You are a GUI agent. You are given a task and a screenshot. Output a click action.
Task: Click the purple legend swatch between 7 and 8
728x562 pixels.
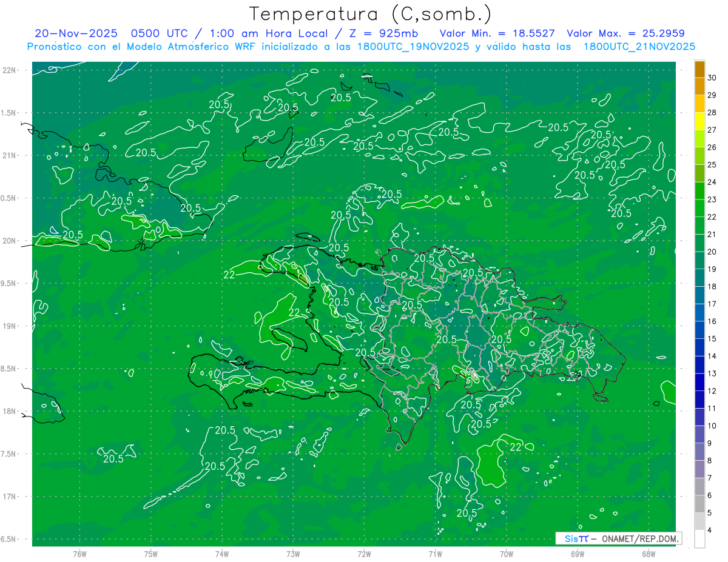pyautogui.click(x=699, y=469)
